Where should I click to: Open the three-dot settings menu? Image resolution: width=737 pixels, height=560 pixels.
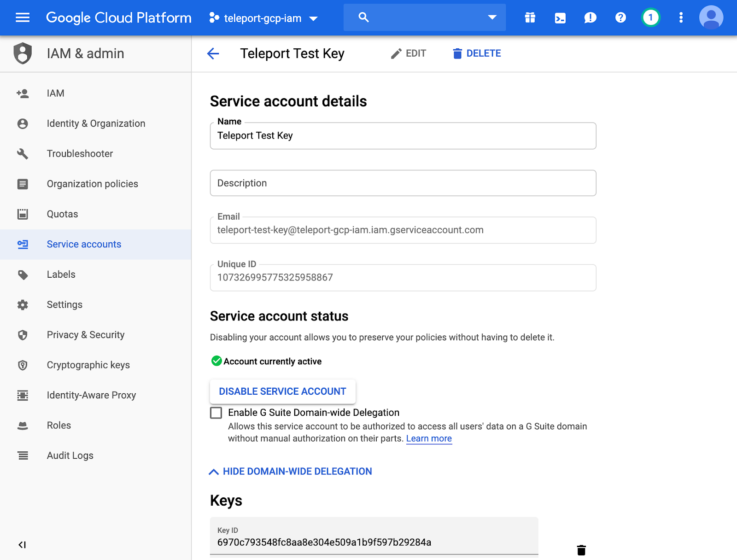[x=681, y=17]
